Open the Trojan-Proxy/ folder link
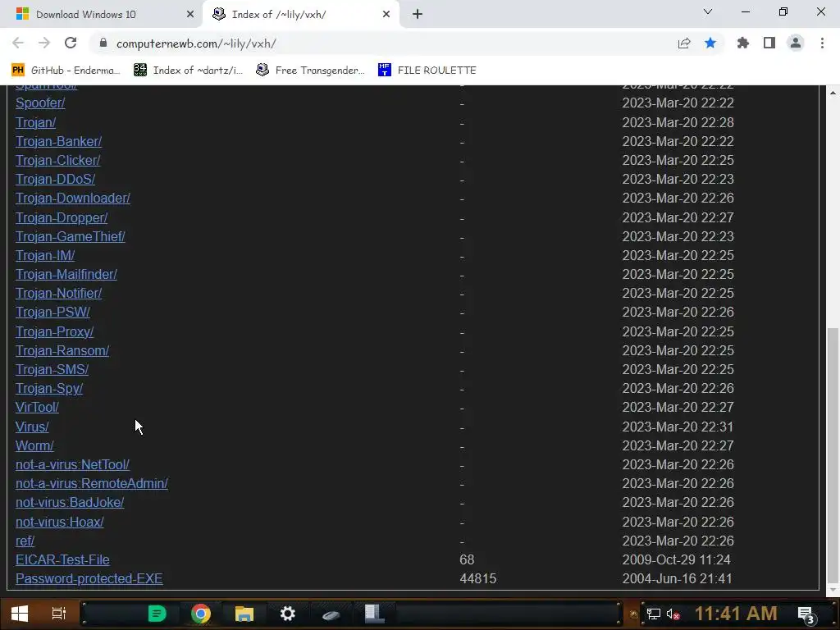The width and height of the screenshot is (840, 630). coord(55,331)
